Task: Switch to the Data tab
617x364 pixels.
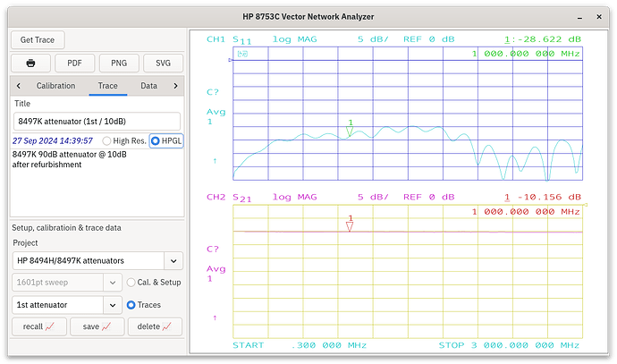Action: pos(148,86)
